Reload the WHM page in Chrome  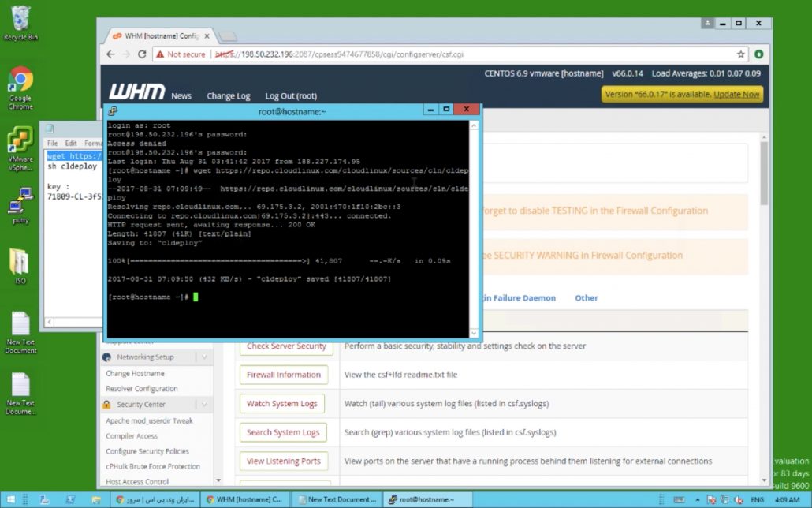(x=142, y=54)
